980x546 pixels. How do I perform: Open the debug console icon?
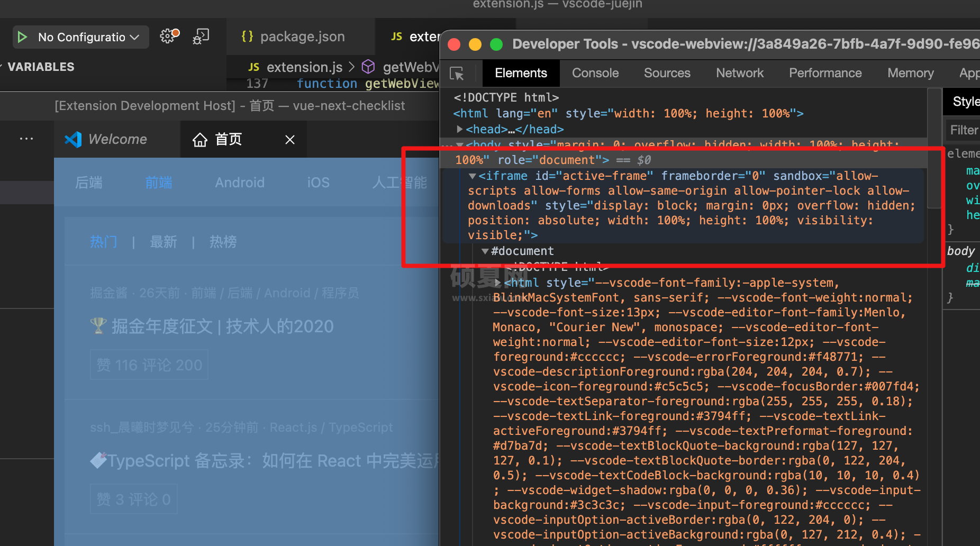(x=201, y=36)
